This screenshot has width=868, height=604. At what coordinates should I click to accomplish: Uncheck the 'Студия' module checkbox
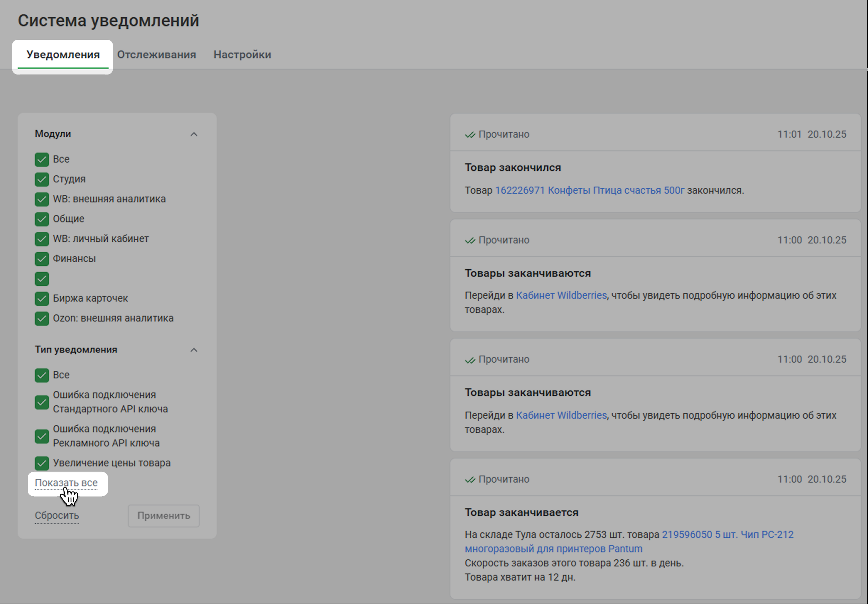pos(42,180)
